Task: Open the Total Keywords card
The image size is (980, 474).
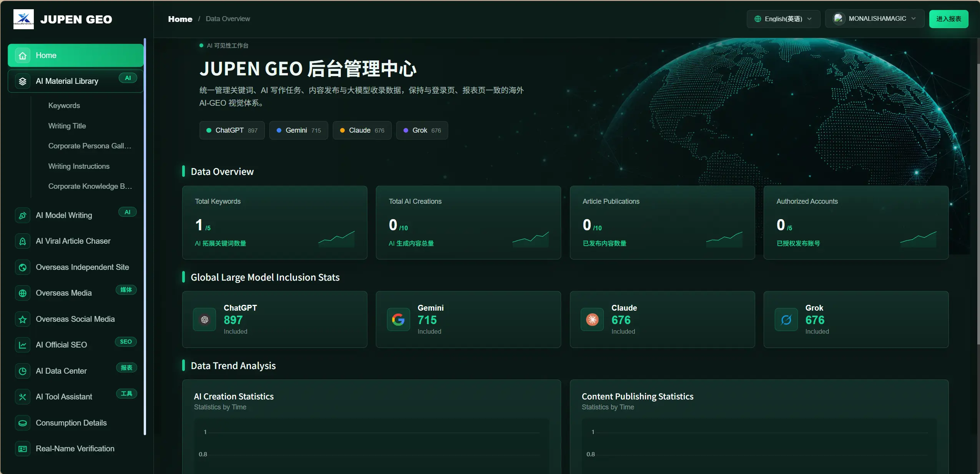Action: pos(275,223)
